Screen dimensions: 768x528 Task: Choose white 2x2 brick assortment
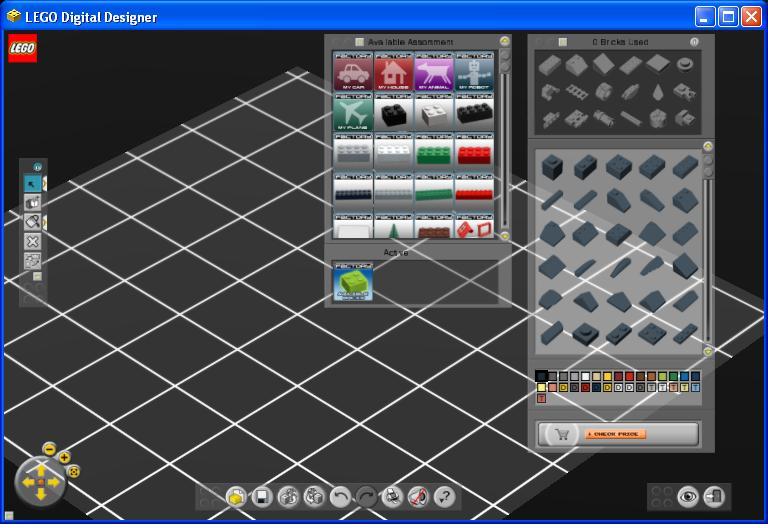tap(433, 112)
